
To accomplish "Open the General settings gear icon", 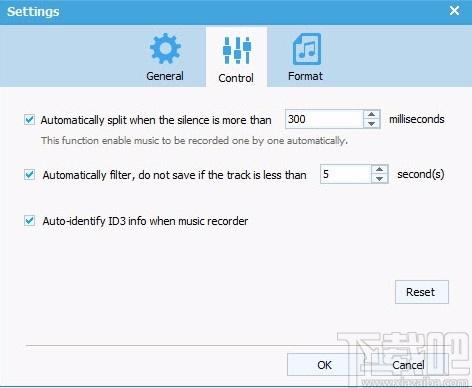I will click(165, 49).
